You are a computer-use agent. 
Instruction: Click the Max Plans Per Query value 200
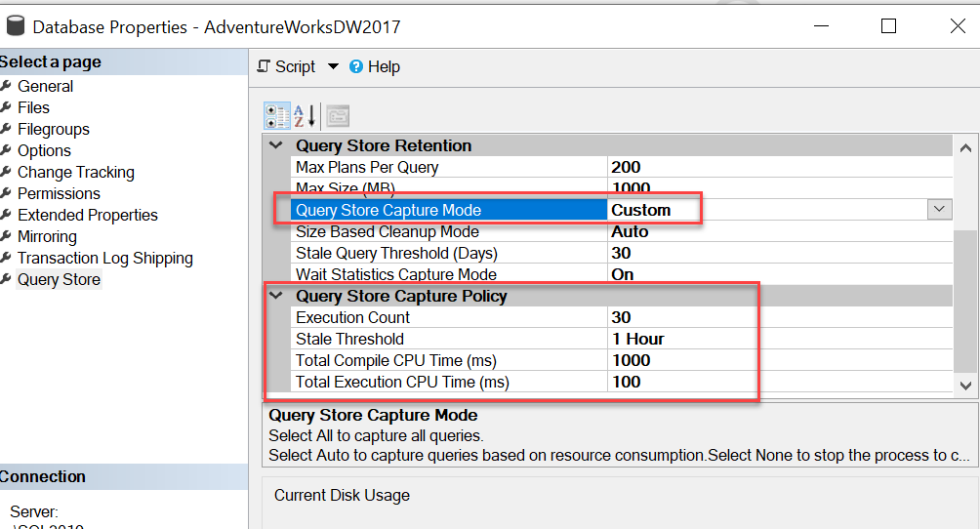pos(626,167)
